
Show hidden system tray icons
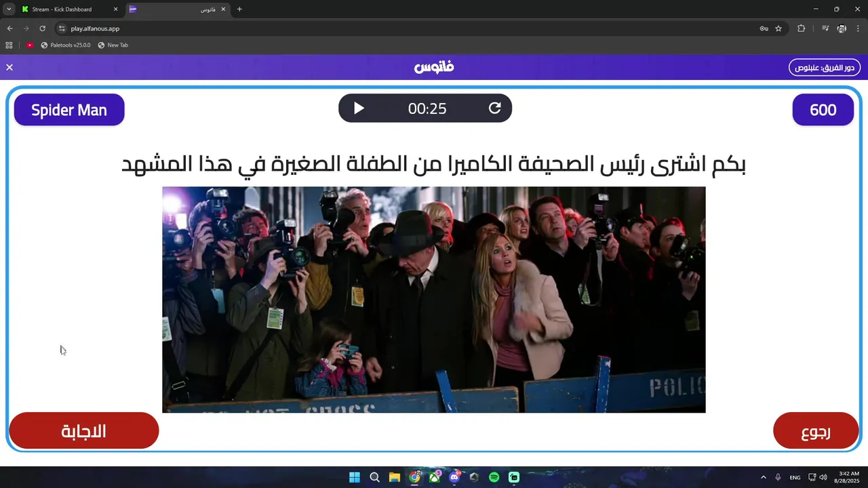[764, 477]
